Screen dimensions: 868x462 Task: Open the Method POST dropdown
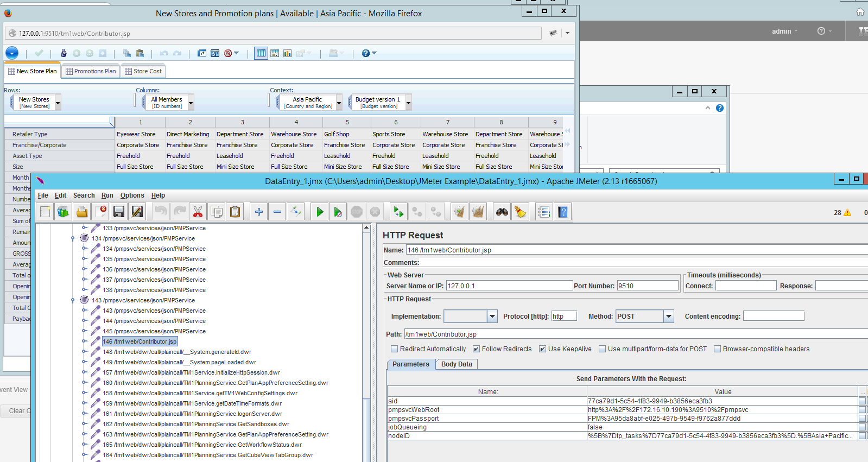click(669, 316)
